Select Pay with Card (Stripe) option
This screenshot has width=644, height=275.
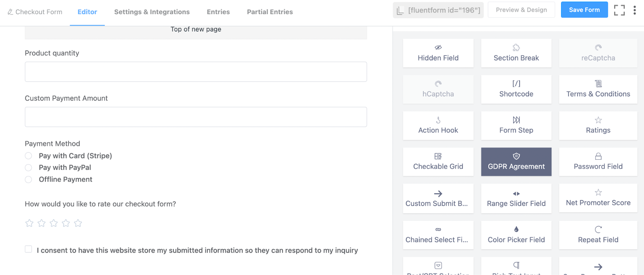(x=29, y=156)
